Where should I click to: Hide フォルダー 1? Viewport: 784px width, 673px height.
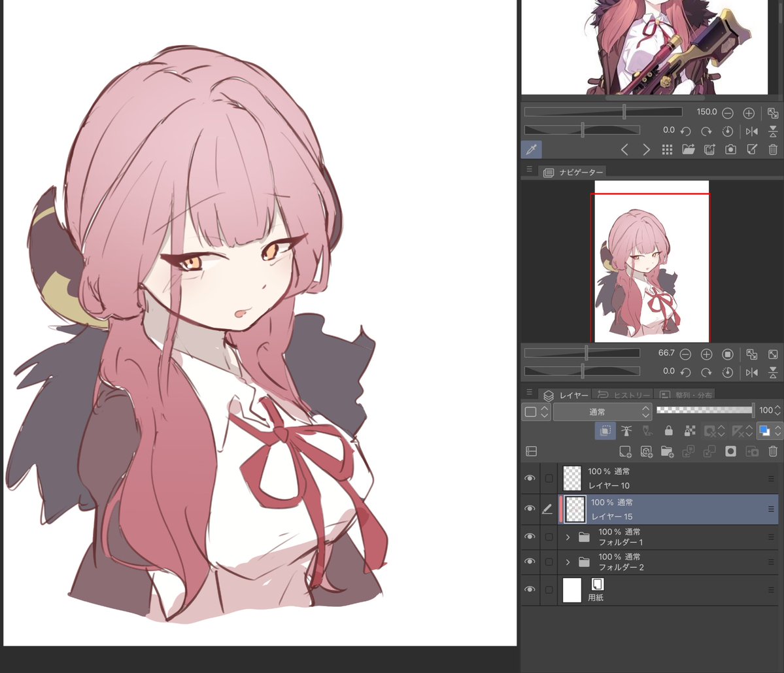(530, 537)
